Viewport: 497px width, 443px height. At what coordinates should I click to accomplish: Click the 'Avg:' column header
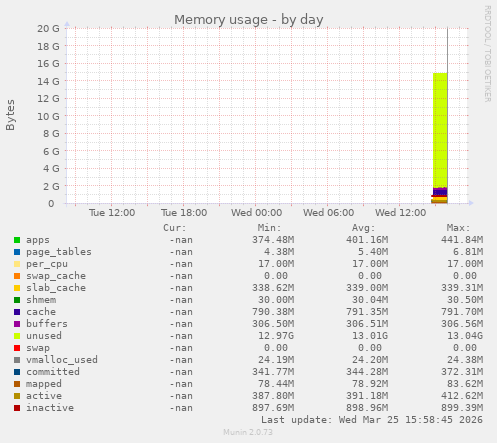[364, 228]
